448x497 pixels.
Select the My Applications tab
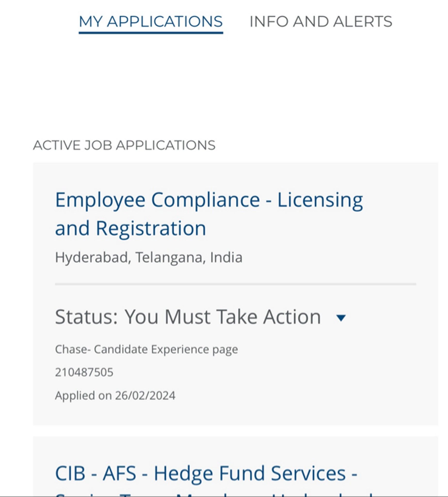coord(151,22)
